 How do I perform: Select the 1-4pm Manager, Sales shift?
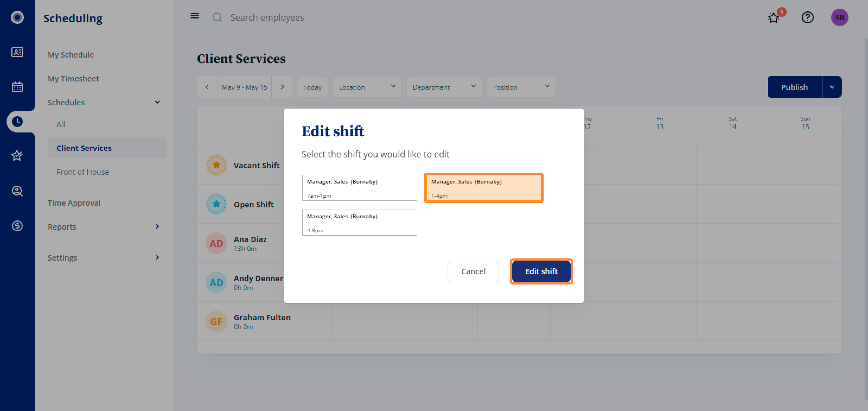click(x=483, y=188)
